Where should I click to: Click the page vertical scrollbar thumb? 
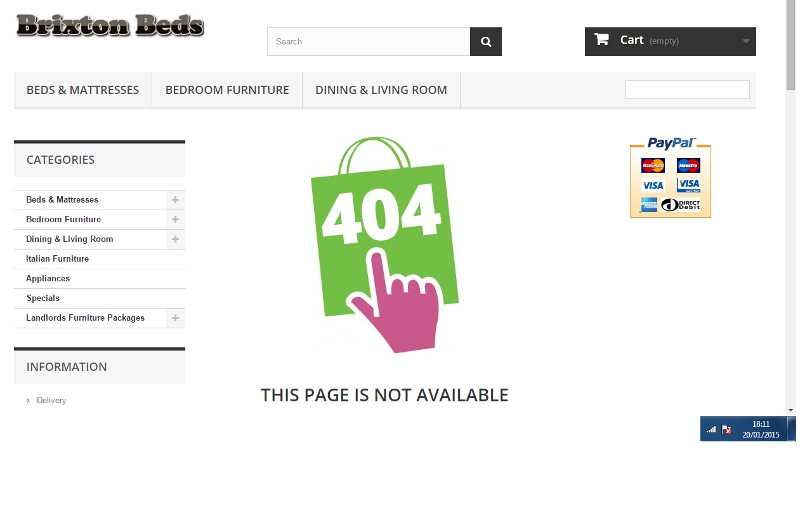tap(790, 45)
